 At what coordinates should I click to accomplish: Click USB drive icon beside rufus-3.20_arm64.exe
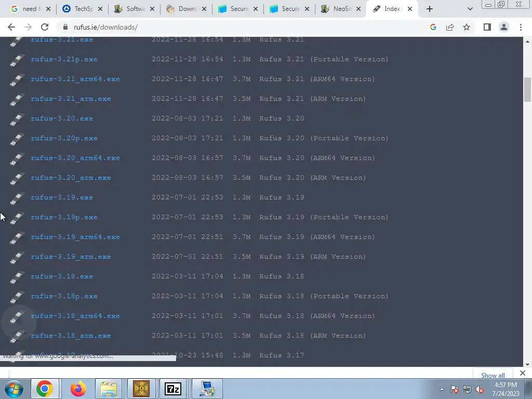[17, 159]
